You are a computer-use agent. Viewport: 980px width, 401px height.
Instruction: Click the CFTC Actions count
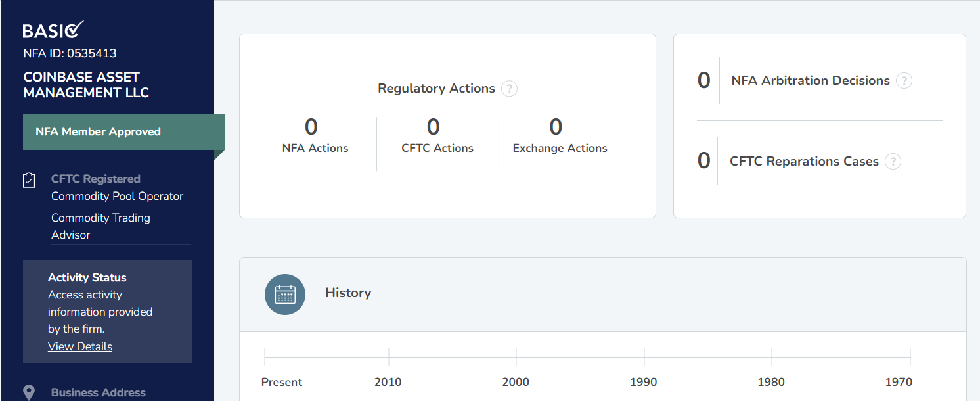(434, 126)
